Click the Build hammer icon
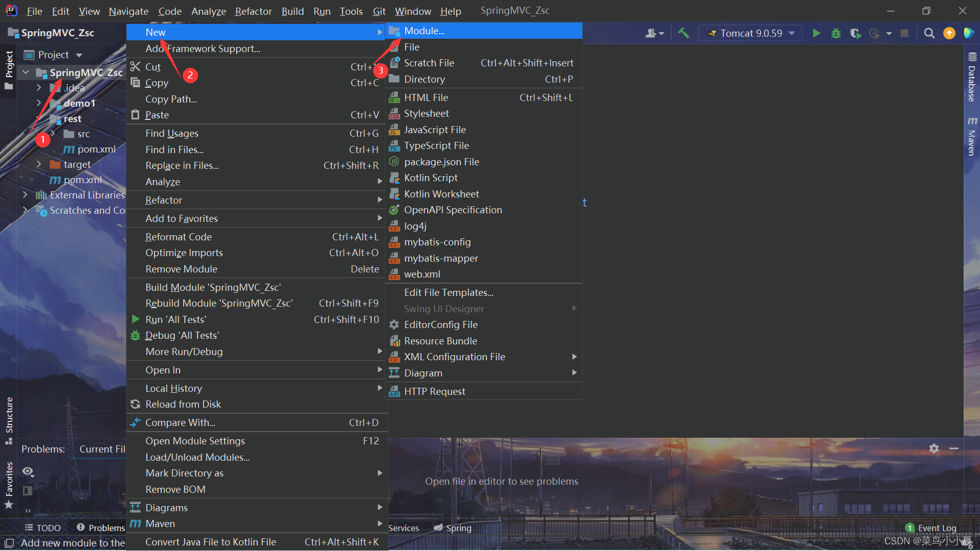The image size is (980, 551). click(x=683, y=33)
